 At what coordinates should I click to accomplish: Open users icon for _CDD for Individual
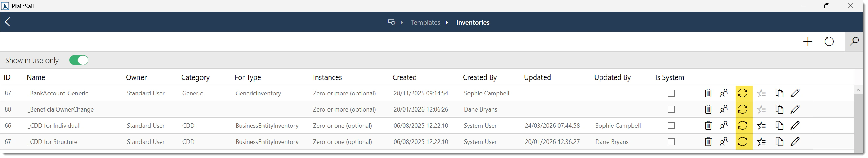(724, 125)
